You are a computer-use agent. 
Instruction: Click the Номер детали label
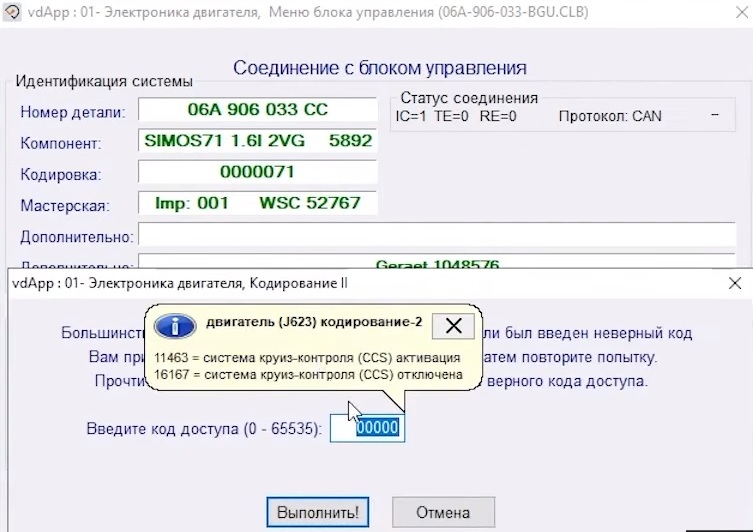point(73,112)
